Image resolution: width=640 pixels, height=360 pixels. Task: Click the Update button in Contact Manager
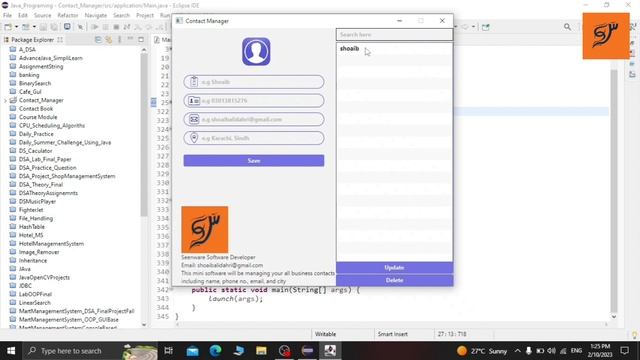coord(394,268)
